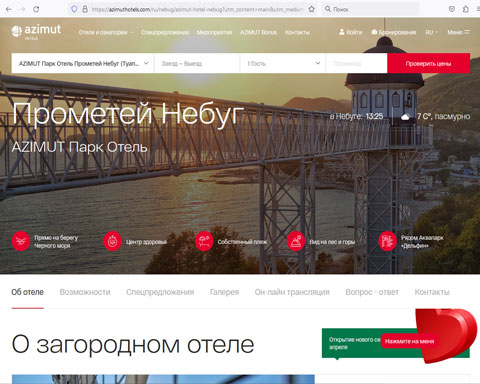The height and width of the screenshot is (384, 480).
Task: Click the browser forward arrow
Action: 22,9
